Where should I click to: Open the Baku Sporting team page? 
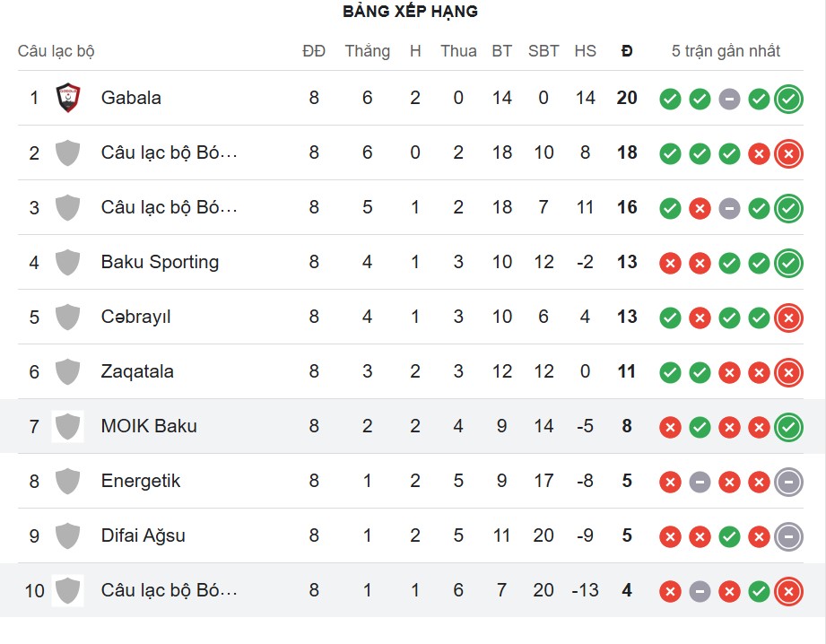[160, 262]
